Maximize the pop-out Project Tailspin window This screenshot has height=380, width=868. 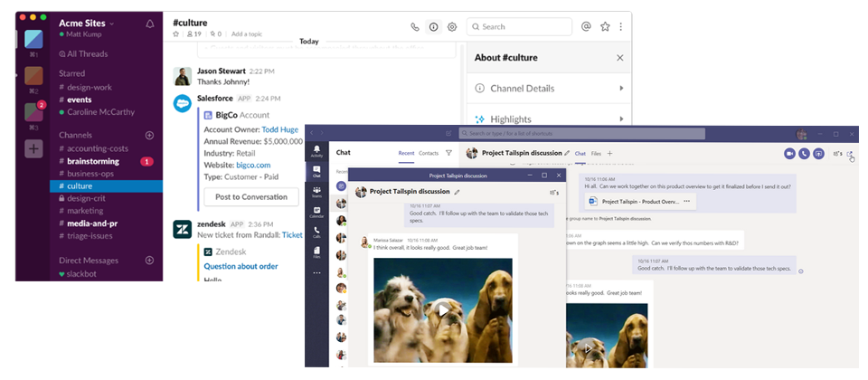click(x=544, y=176)
